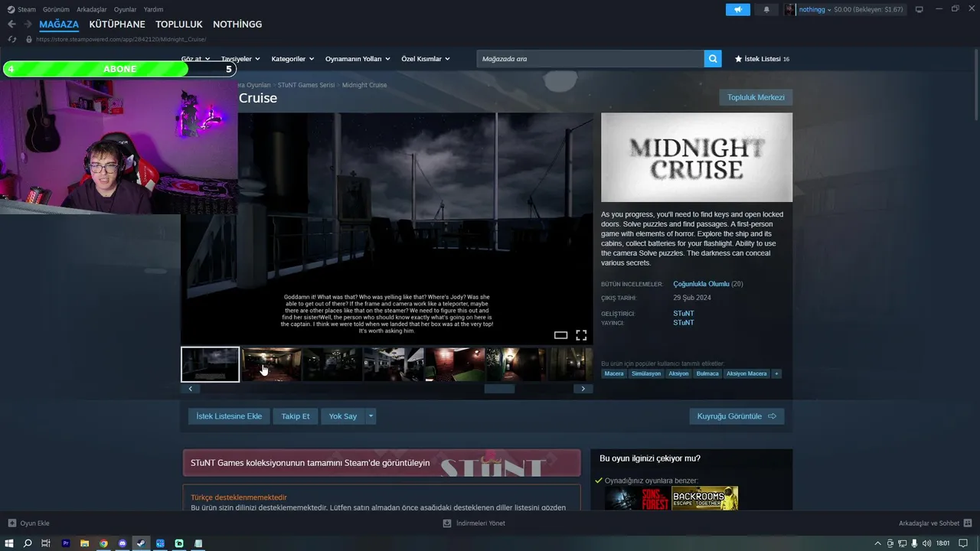980x551 pixels.
Task: Open Chrome from the taskbar
Action: (103, 543)
